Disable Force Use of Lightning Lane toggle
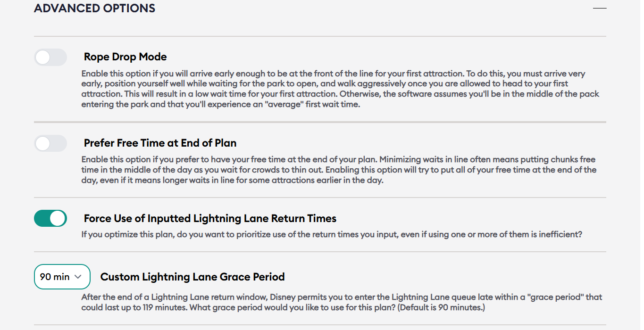The width and height of the screenshot is (644, 330). point(50,219)
